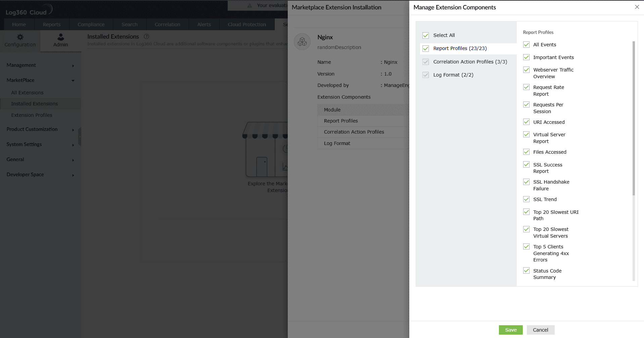Click the Version value 1.0
Image resolution: width=644 pixels, height=338 pixels.
point(388,74)
